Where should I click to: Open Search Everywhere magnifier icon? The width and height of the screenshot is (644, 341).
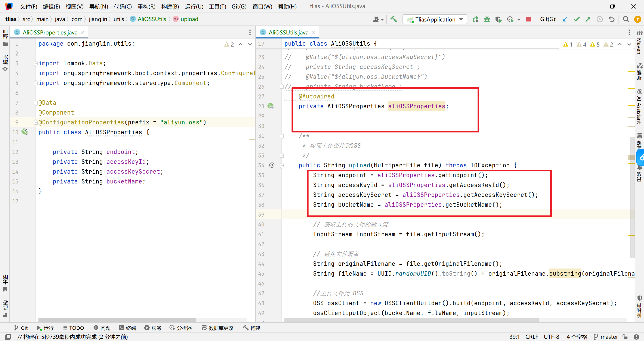tap(626, 19)
